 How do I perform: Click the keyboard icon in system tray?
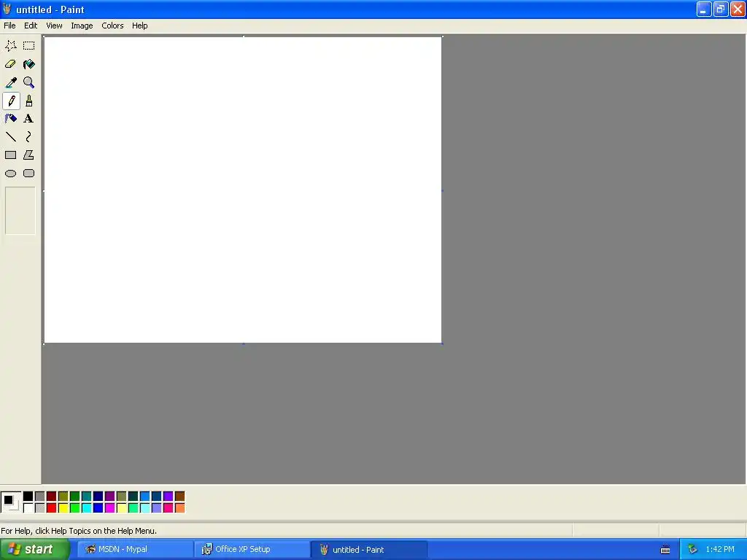[665, 550]
